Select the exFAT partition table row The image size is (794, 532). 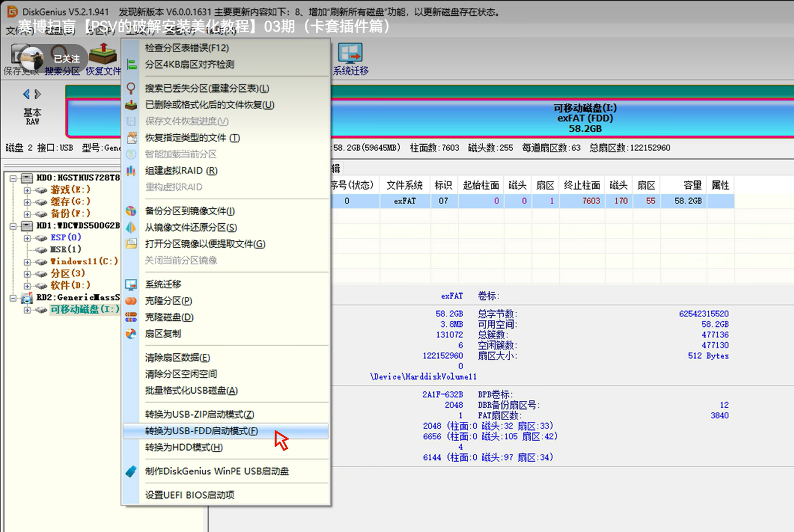[x=531, y=201]
